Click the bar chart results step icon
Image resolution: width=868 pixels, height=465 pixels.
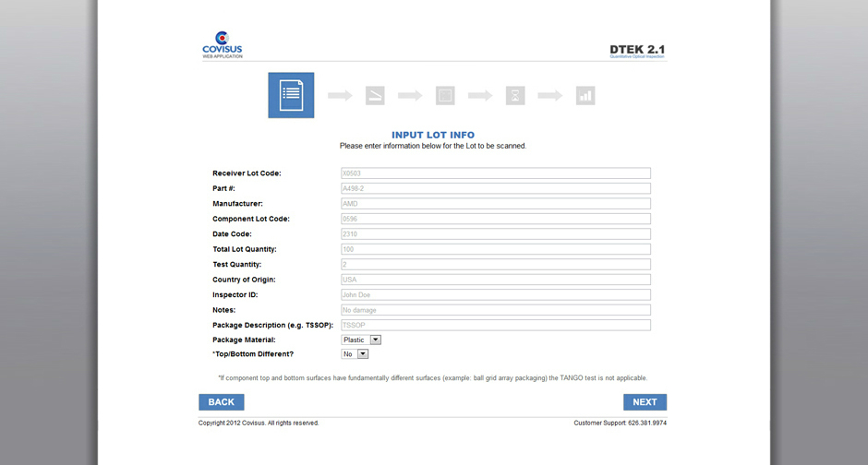tap(585, 95)
